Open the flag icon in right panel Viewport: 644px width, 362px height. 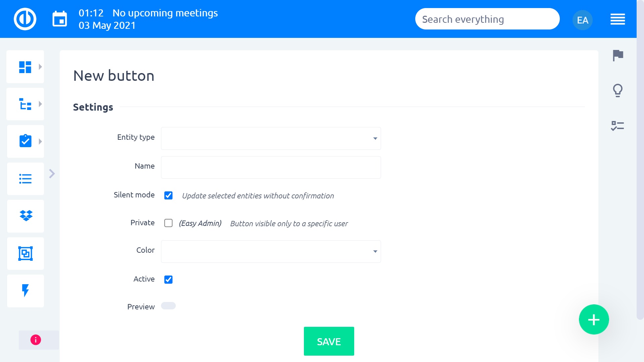click(x=618, y=55)
